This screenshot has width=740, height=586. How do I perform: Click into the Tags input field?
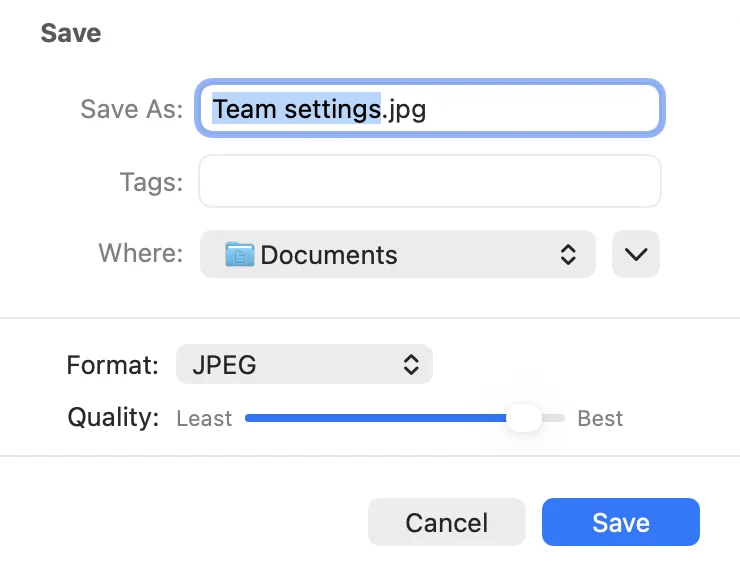[x=429, y=181]
